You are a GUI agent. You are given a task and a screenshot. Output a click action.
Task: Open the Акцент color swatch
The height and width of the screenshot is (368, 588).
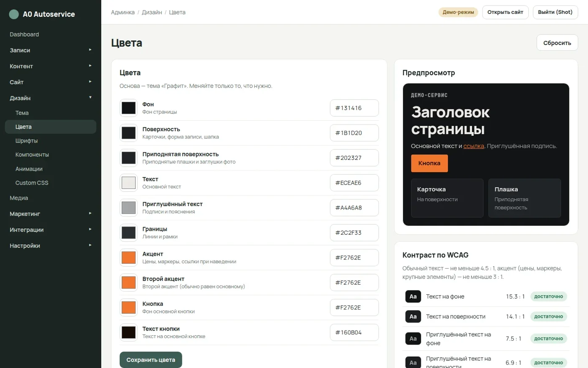point(129,258)
